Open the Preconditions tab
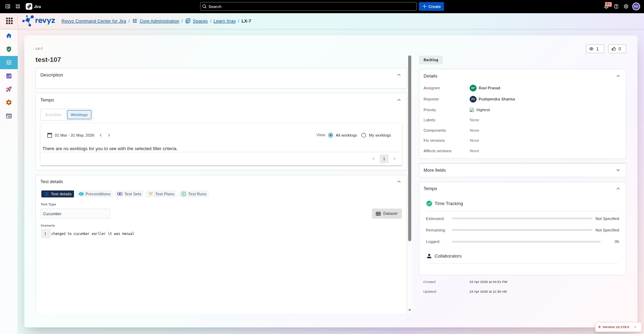Image resolution: width=644 pixels, height=334 pixels. tap(94, 194)
